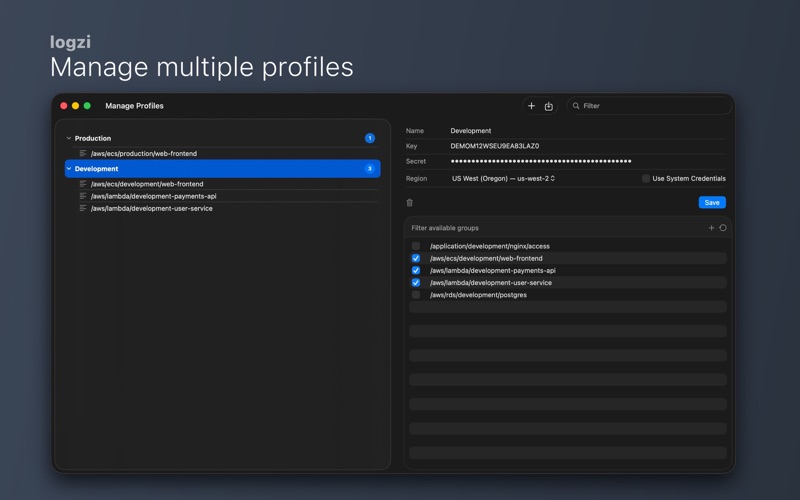Focus the toolbar Filter search field

pos(649,106)
